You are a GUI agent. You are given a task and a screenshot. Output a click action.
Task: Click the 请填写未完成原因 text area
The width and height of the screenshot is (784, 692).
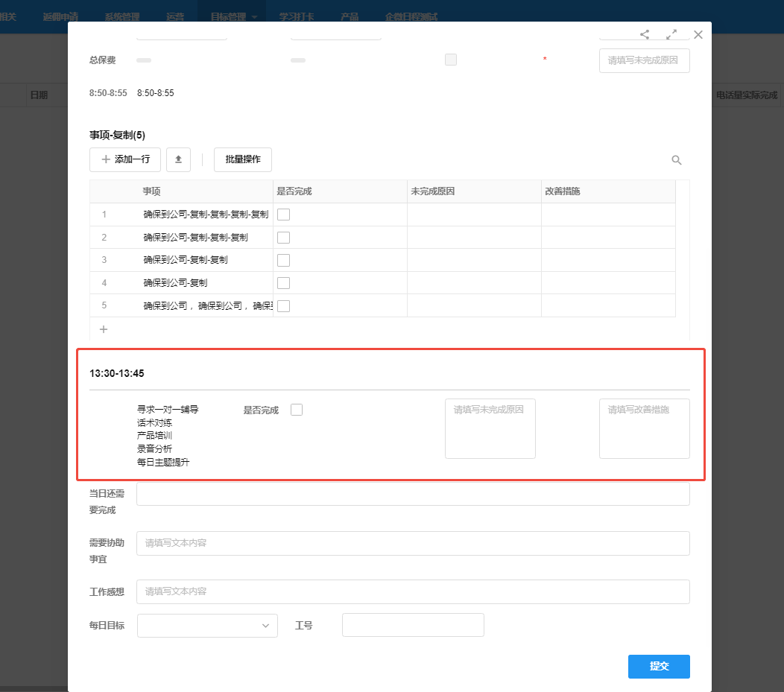click(x=490, y=428)
